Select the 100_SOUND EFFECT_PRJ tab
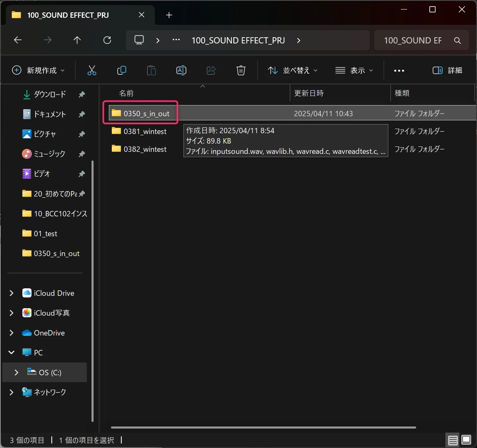The image size is (477, 448). 68,15
